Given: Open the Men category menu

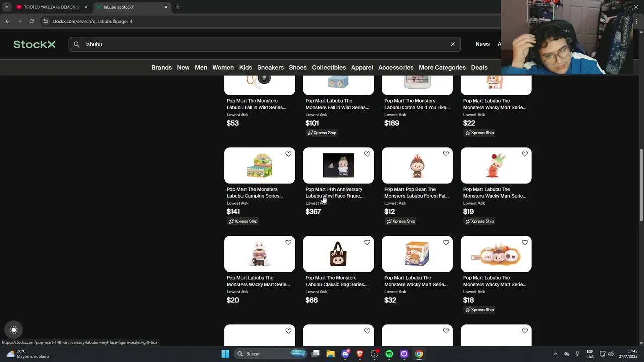Looking at the screenshot, I should coord(201,67).
